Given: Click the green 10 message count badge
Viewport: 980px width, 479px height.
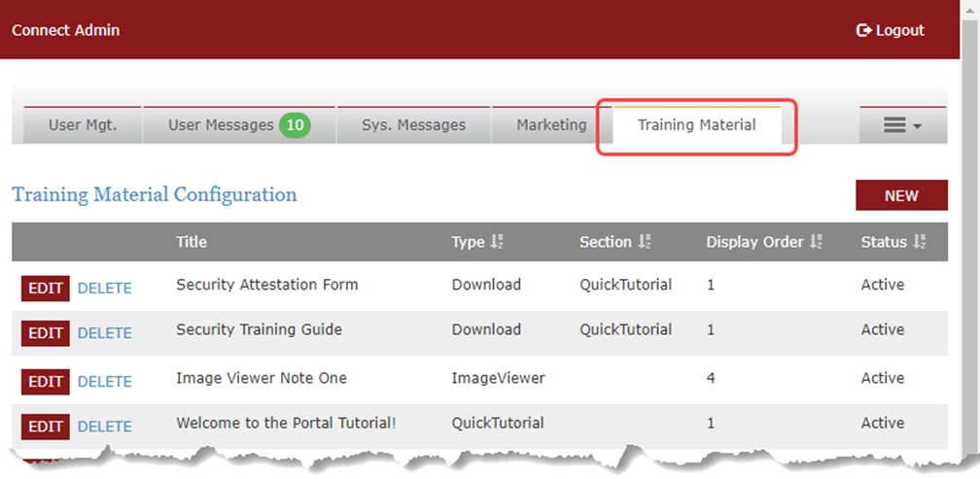Looking at the screenshot, I should [296, 124].
